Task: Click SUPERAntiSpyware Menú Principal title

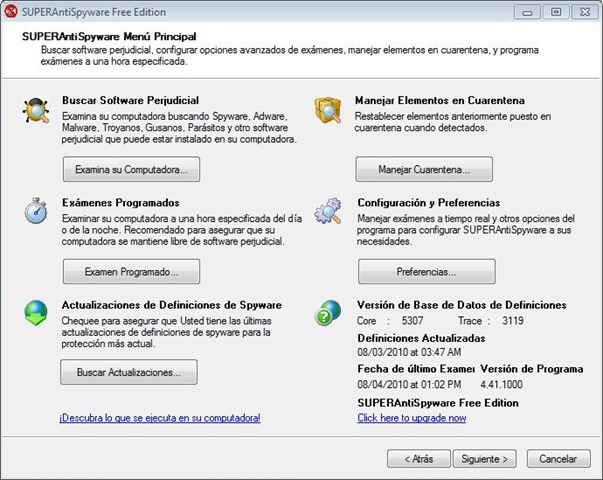Action: (109, 37)
